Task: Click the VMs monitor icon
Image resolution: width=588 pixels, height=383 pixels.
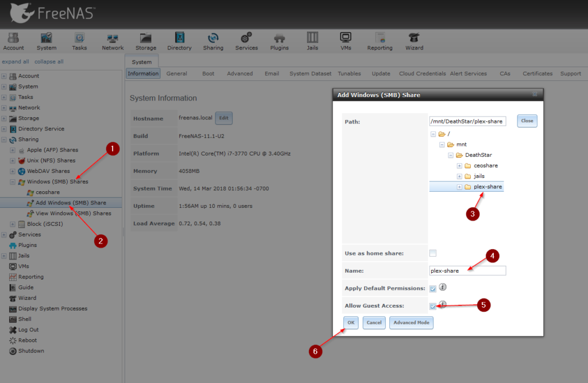Action: tap(346, 38)
